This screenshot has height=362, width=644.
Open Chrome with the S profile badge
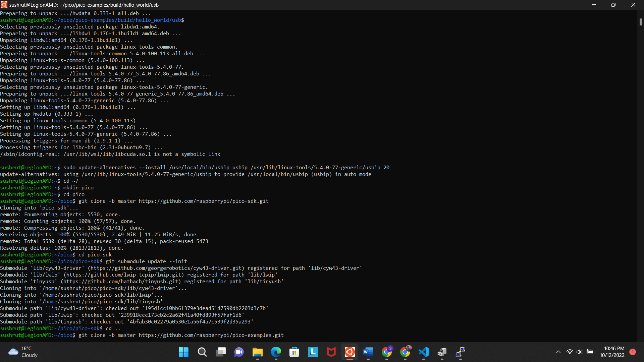[x=387, y=352]
